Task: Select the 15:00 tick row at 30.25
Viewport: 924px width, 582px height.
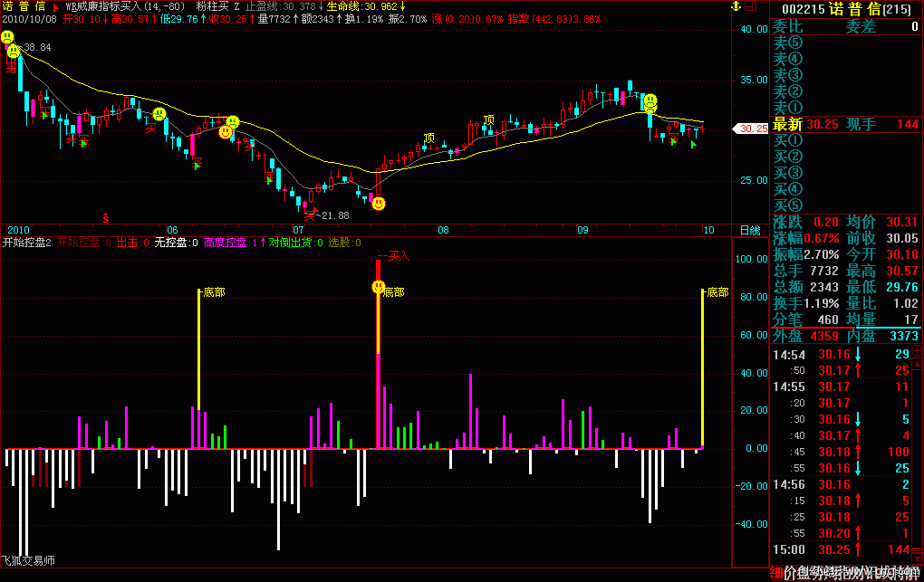Action: (841, 549)
